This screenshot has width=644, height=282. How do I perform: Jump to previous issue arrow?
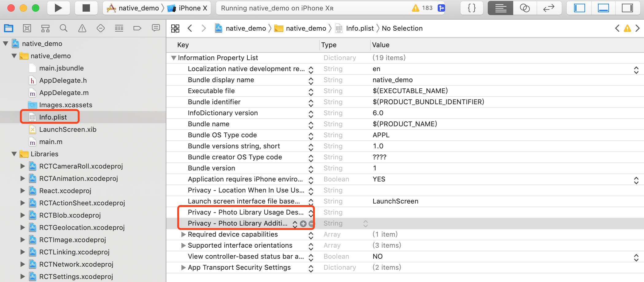pos(617,28)
